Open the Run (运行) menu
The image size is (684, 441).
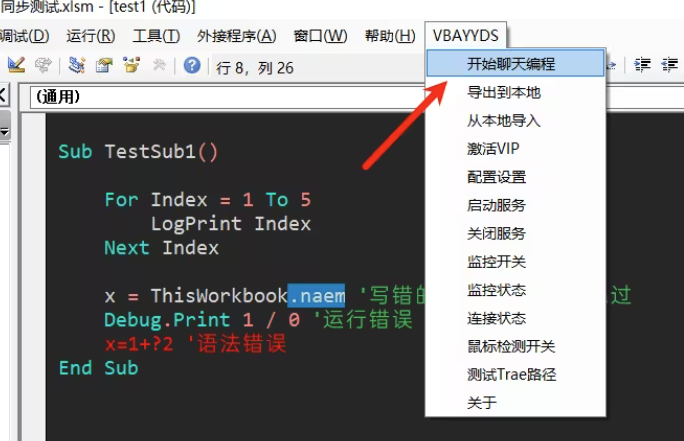tap(91, 36)
